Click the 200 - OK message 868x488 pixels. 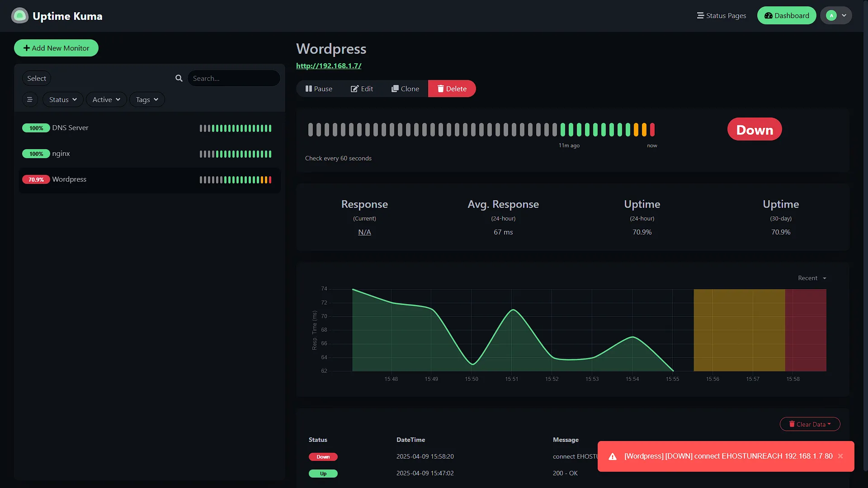(x=565, y=473)
